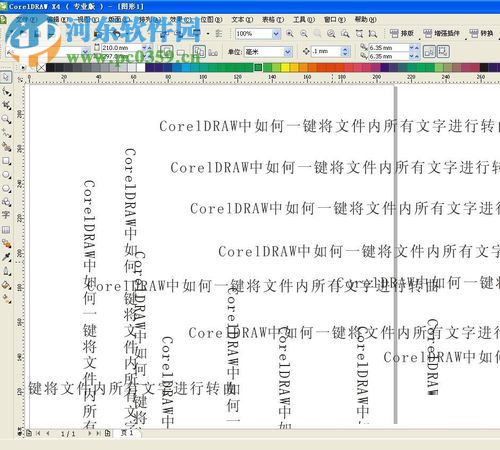Click the ruler origin icon at the rulers' corner
Viewport: 500px width, 450px height.
coord(20,80)
